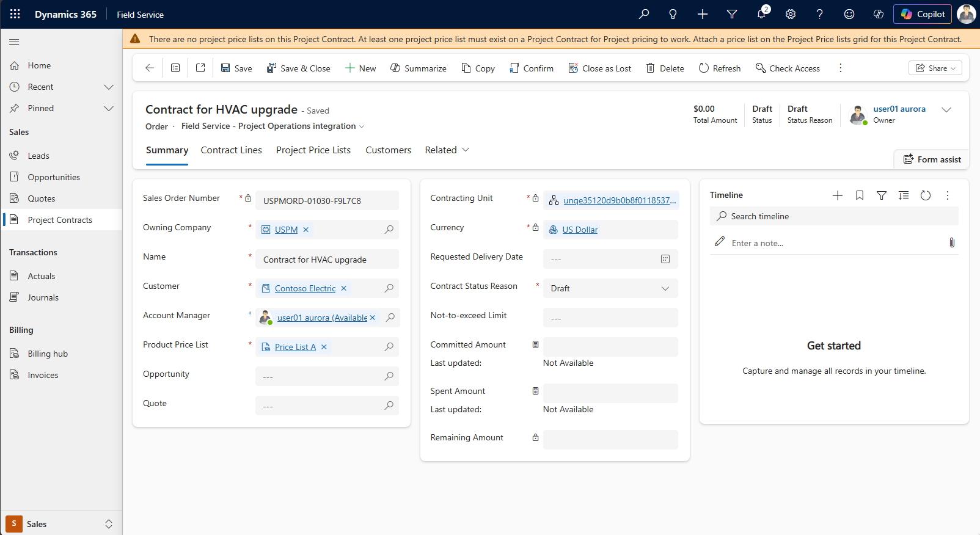Open the Contoso Electric customer link

click(305, 288)
